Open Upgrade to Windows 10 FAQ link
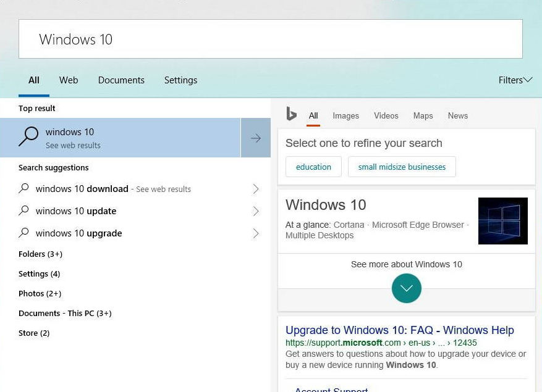The image size is (542, 392). pyautogui.click(x=400, y=330)
